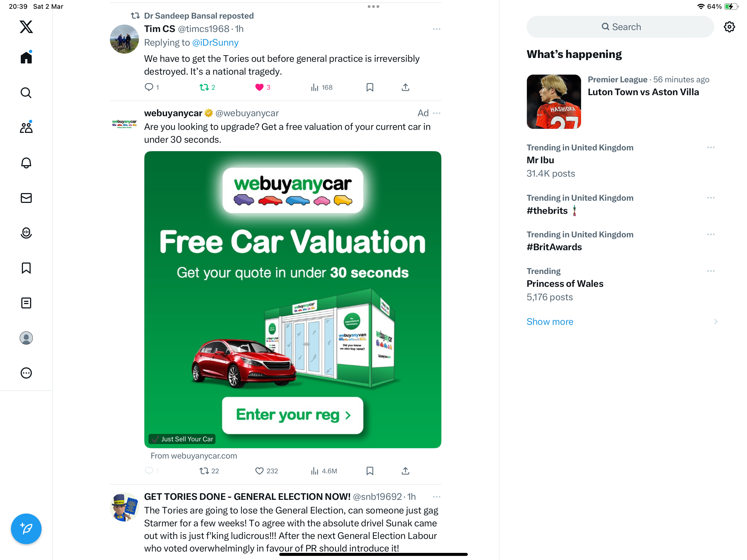The width and height of the screenshot is (747, 560).
Task: Open the Notifications bell
Action: click(x=26, y=163)
